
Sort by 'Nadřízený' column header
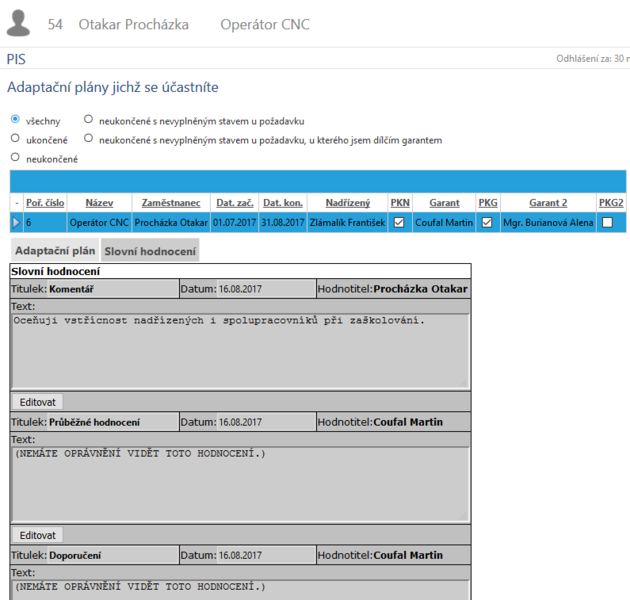pyautogui.click(x=348, y=203)
